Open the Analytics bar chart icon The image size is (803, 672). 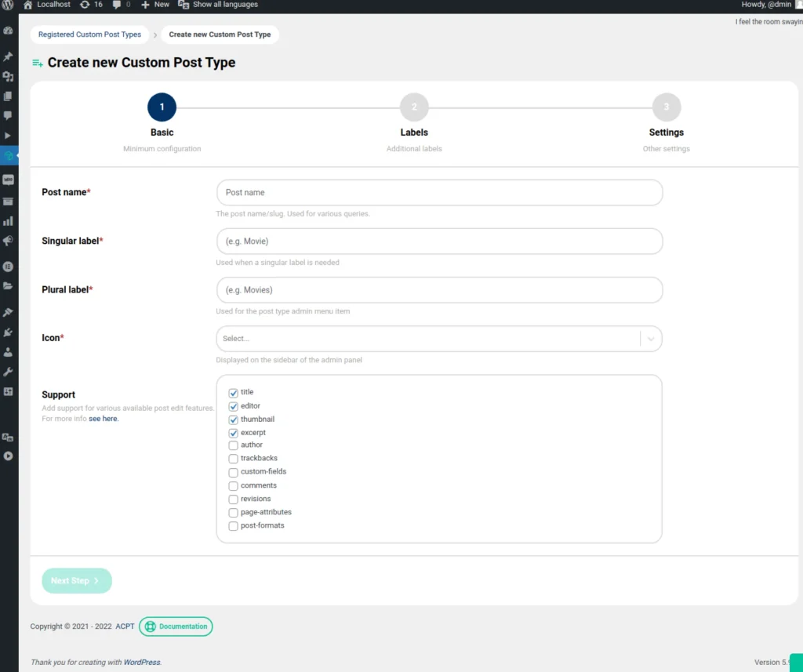(8, 221)
